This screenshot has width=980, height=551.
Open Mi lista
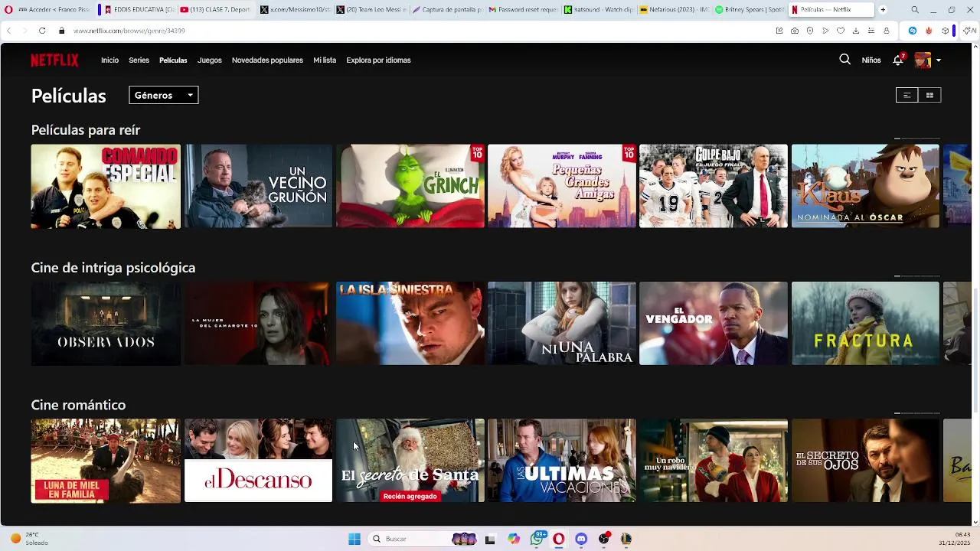click(x=325, y=60)
